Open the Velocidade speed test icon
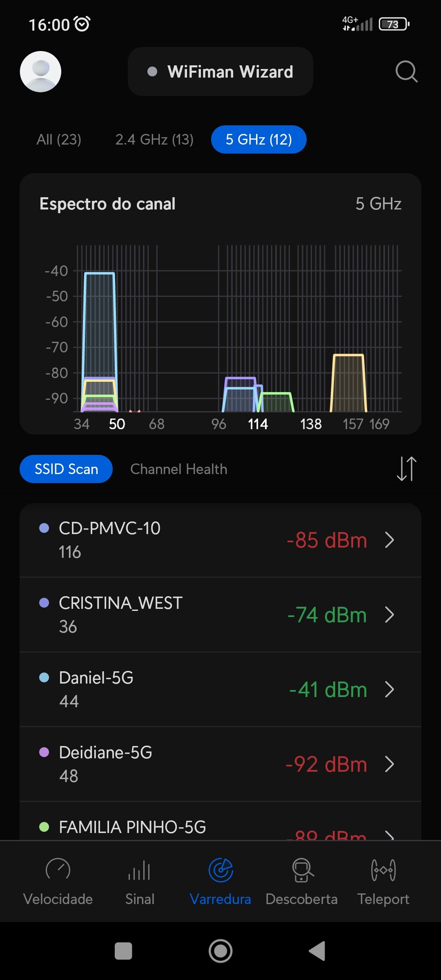This screenshot has height=980, width=441. [58, 870]
